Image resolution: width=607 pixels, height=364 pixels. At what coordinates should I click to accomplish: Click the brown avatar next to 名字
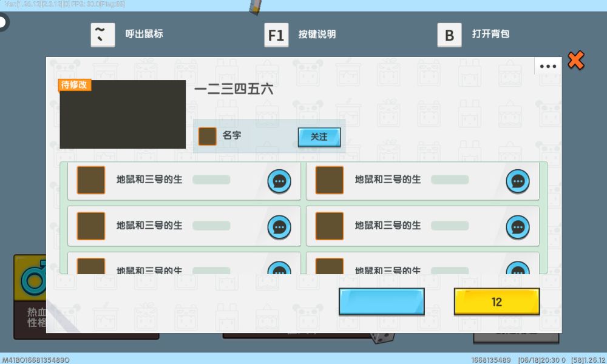pyautogui.click(x=208, y=136)
